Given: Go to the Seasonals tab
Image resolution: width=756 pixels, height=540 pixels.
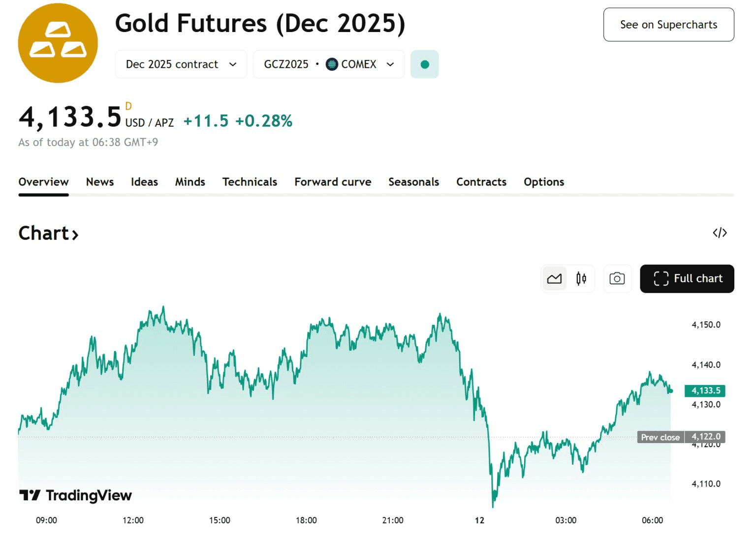Looking at the screenshot, I should 413,182.
